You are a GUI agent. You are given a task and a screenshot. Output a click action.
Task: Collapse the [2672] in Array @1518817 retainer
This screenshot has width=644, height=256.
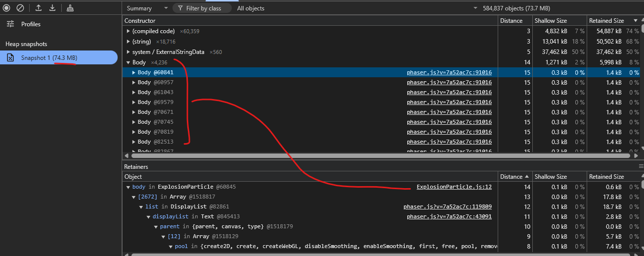[x=134, y=197]
